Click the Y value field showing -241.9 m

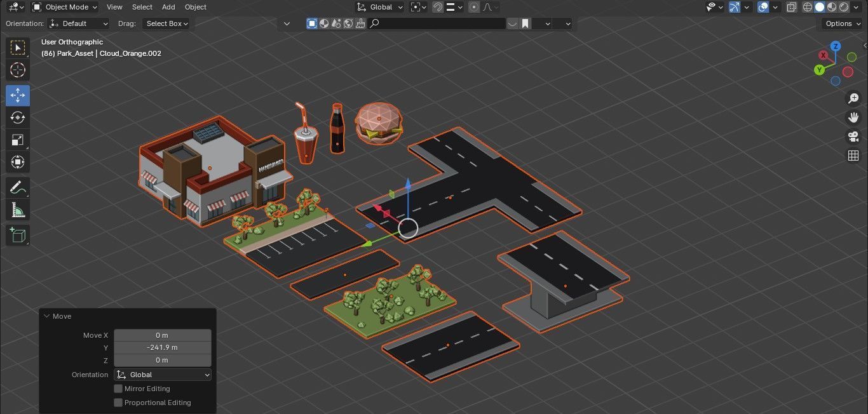(163, 348)
